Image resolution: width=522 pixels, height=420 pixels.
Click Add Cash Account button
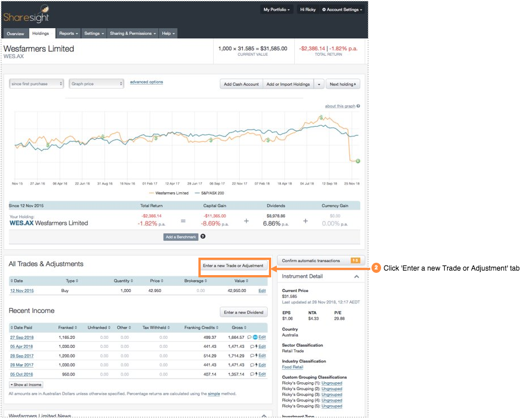(241, 84)
